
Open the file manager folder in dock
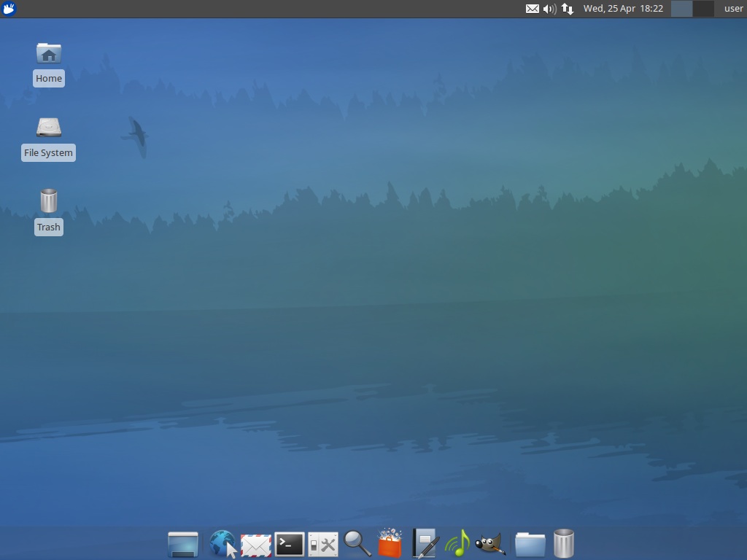(x=530, y=544)
